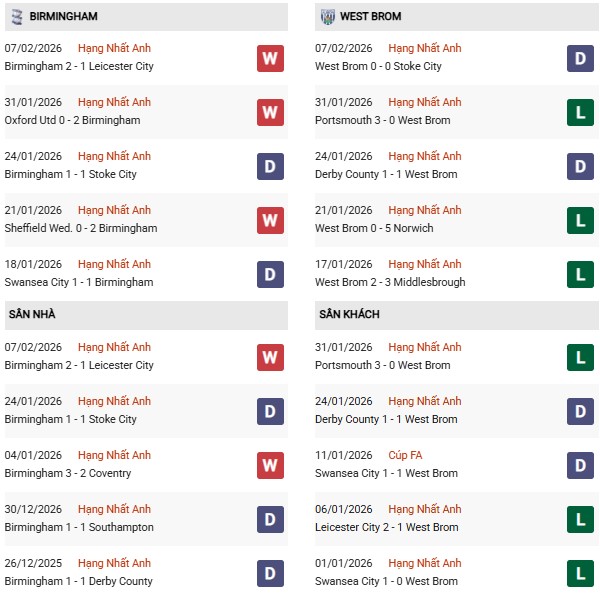Click the D badge for Birmingham 1-1 Derby County

coord(270,573)
